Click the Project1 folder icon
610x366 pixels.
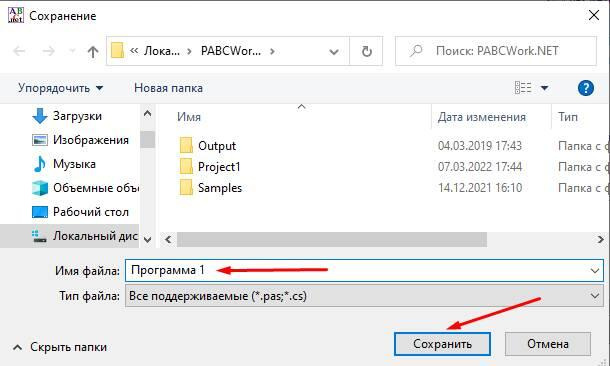coord(186,166)
